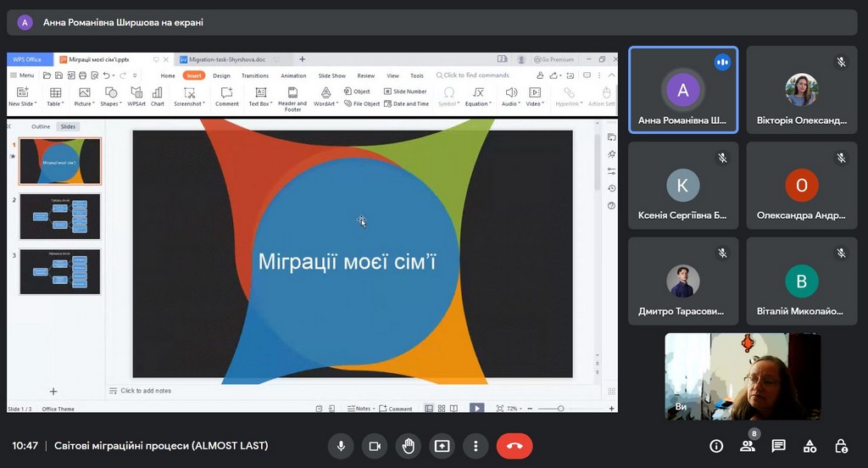Show the participants list
This screenshot has width=868, height=468.
click(748, 446)
